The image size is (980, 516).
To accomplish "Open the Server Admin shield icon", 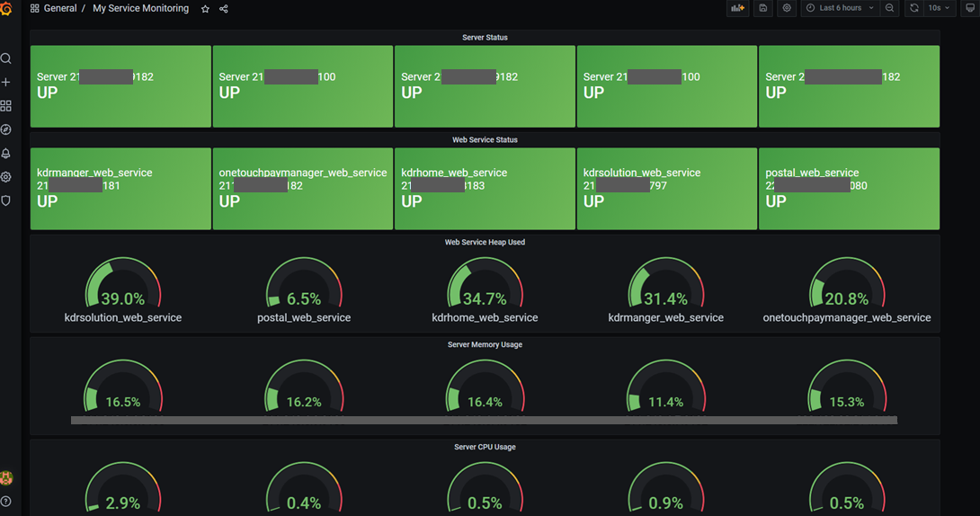I will pyautogui.click(x=6, y=201).
